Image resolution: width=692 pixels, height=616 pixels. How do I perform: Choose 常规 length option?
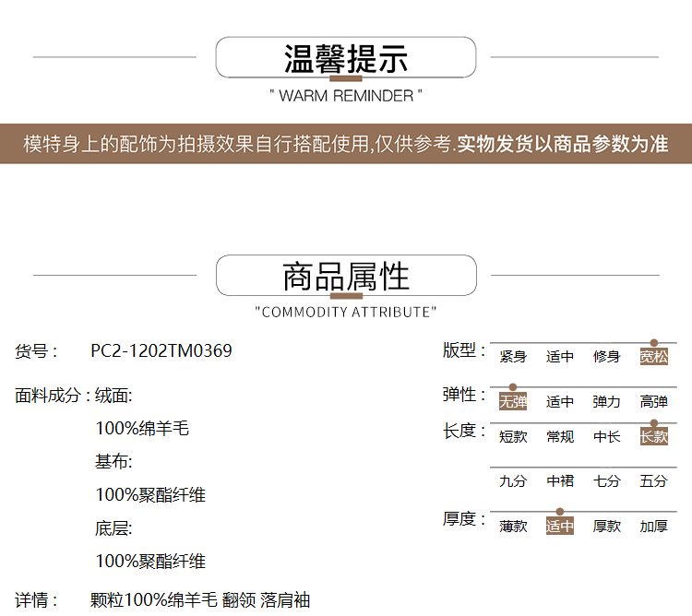(x=559, y=437)
